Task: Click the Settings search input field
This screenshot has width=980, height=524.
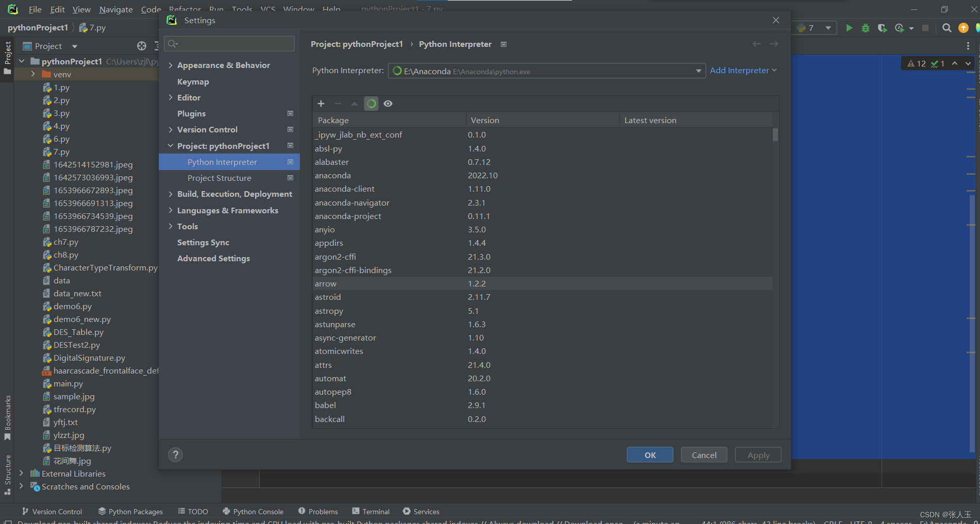Action: point(229,44)
